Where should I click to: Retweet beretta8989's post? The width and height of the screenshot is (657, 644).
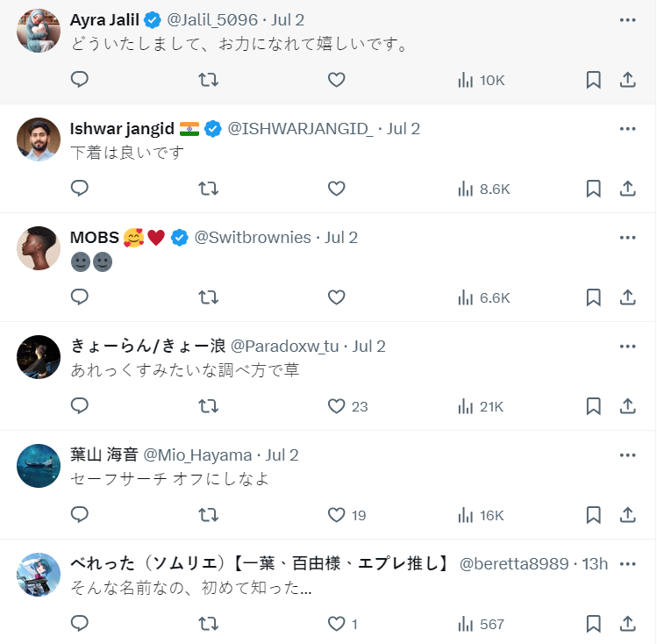pos(208,624)
